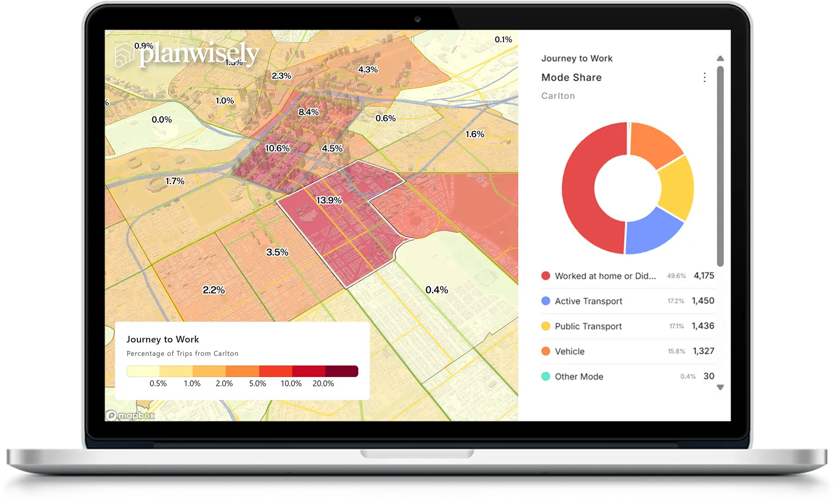The height and width of the screenshot is (504, 834).
Task: Click the yellow dot beside Public Transport
Action: tap(546, 326)
